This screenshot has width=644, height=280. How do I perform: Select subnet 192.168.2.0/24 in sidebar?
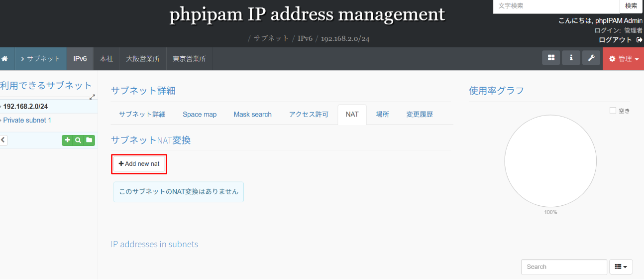[x=25, y=107]
